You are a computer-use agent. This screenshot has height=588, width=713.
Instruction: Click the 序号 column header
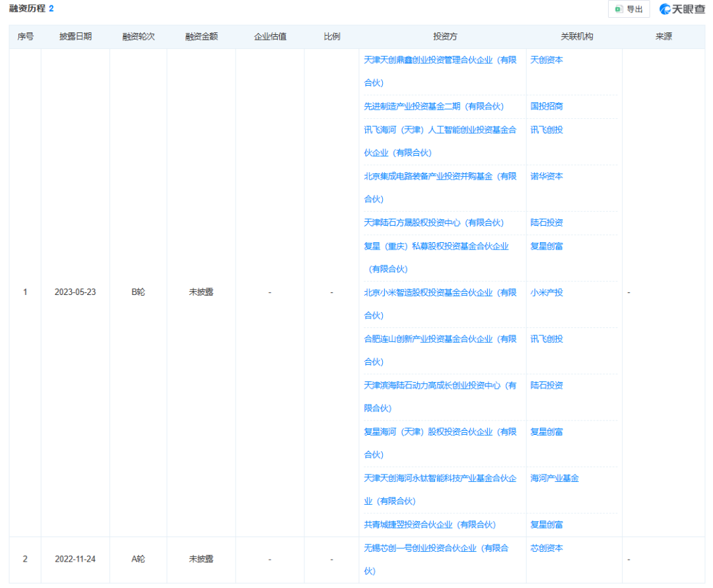[x=26, y=36]
